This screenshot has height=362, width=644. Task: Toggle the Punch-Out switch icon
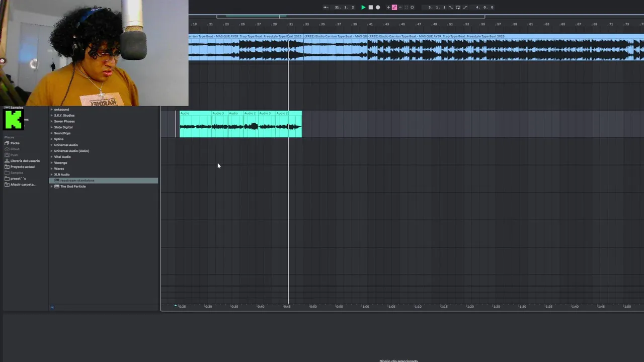coord(465,7)
